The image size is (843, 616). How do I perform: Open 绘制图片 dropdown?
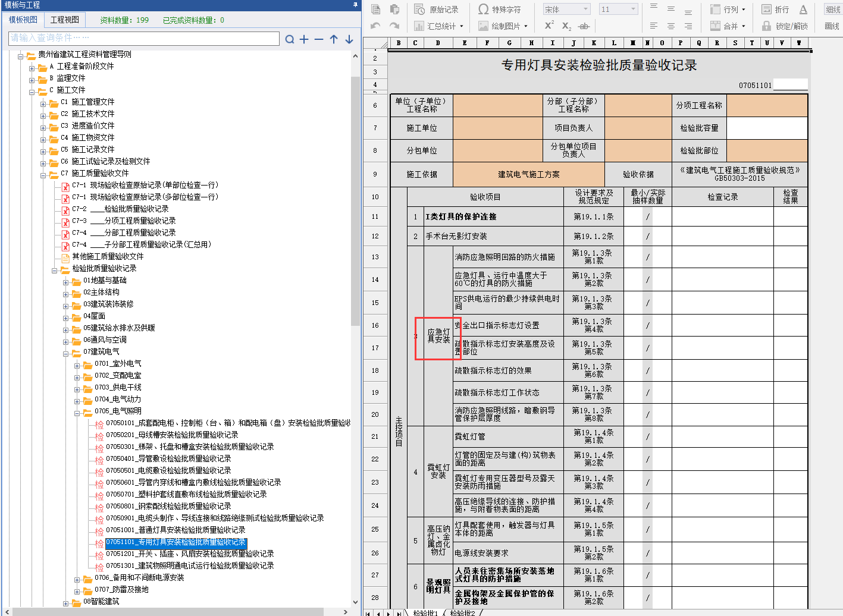pos(503,26)
